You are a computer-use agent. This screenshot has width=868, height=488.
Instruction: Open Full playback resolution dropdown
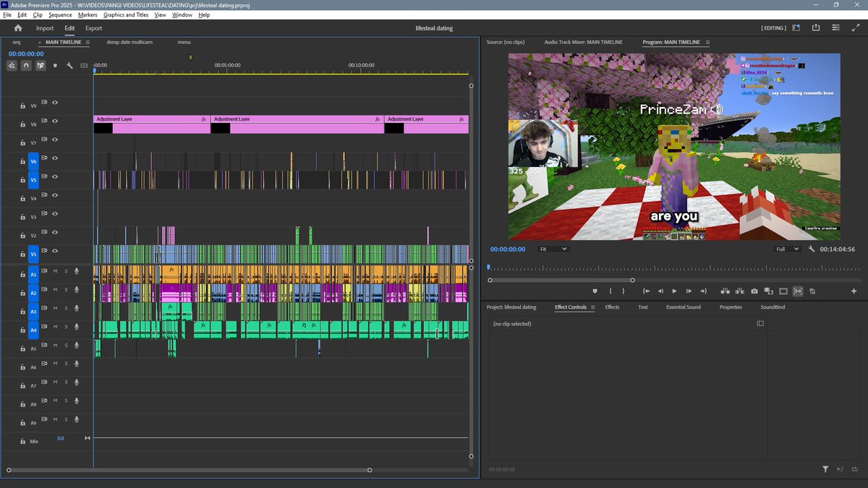pos(787,249)
